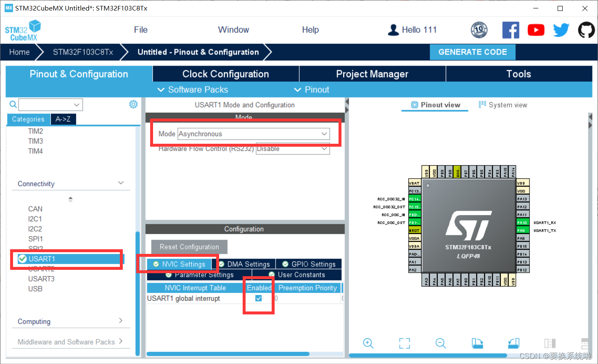Collapse the Connectivity category
This screenshot has width=598, height=364.
[121, 183]
